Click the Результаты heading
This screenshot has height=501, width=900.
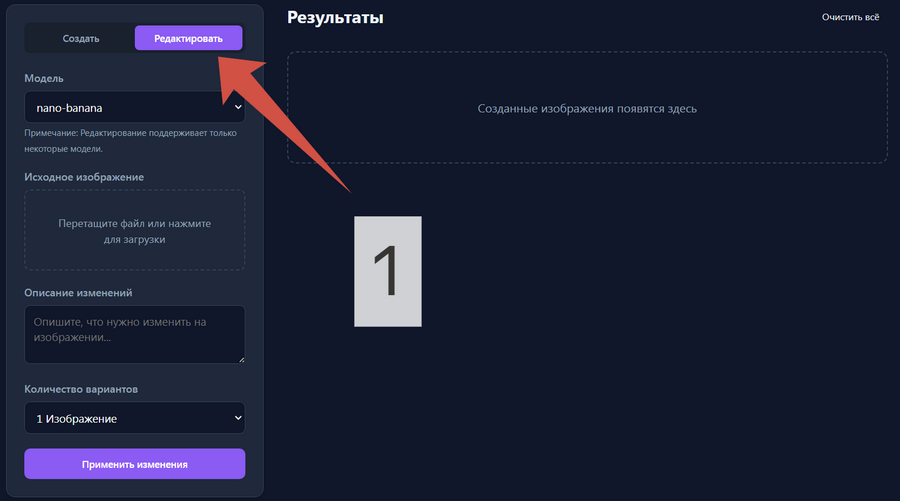(335, 18)
